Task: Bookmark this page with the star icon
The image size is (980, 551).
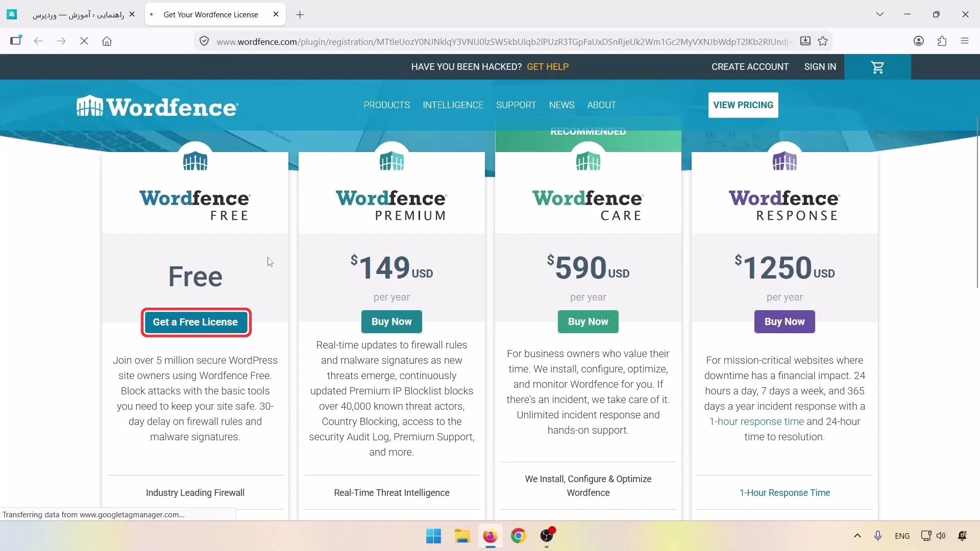Action: coord(823,41)
